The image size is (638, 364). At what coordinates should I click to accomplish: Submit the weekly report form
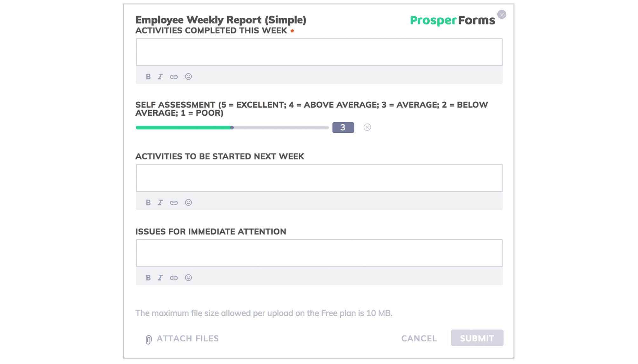[x=477, y=338]
